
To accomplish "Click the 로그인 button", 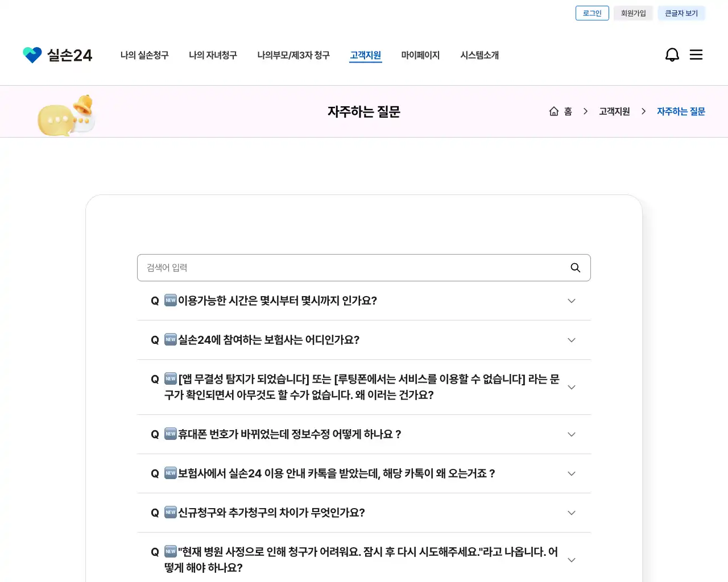I will tap(592, 13).
